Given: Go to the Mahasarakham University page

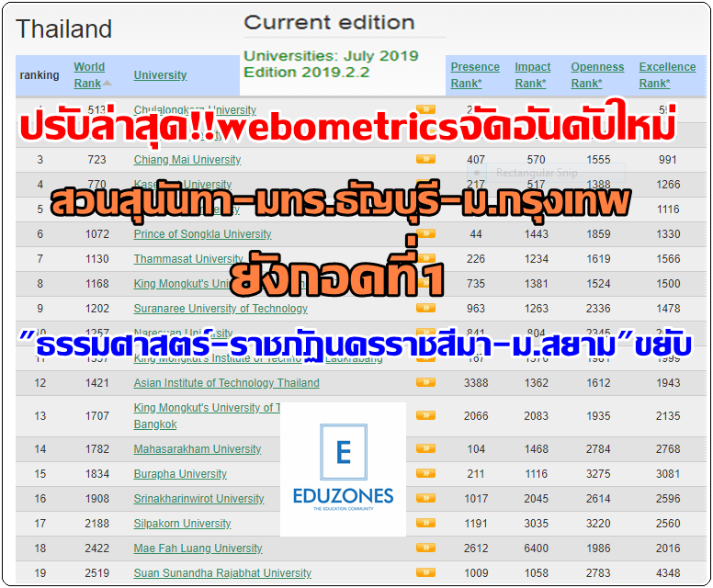Looking at the screenshot, I should [x=197, y=449].
